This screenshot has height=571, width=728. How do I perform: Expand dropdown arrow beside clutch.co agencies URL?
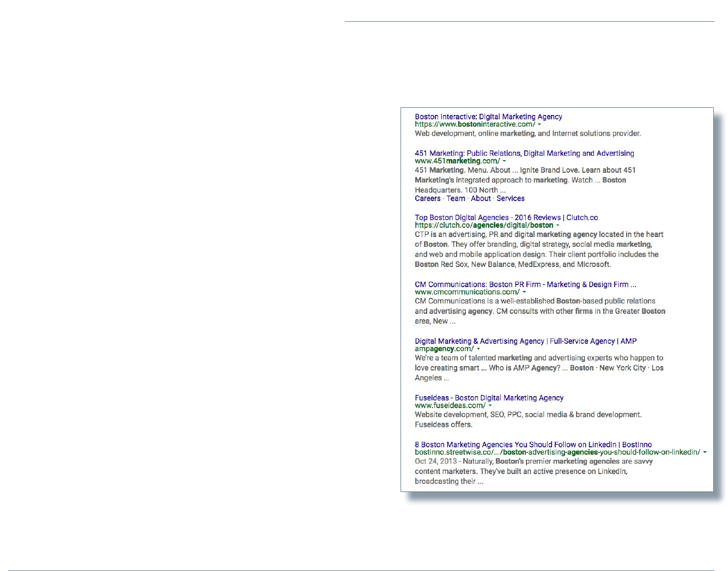[x=557, y=226]
